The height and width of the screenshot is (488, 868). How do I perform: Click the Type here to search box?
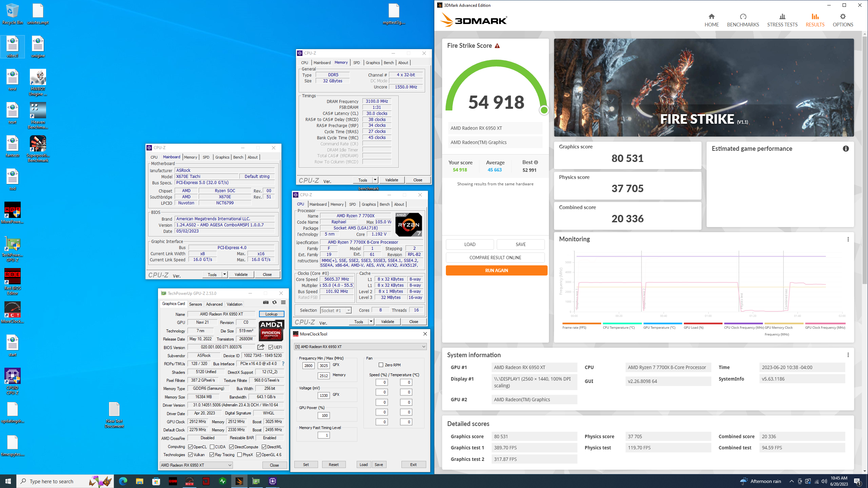pyautogui.click(x=64, y=481)
